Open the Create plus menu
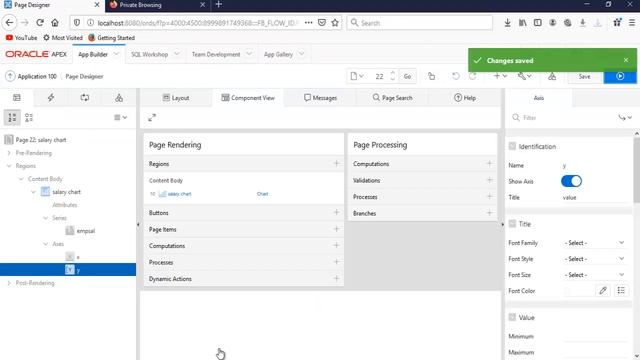Screen dimensions: 640x360 point(500,76)
